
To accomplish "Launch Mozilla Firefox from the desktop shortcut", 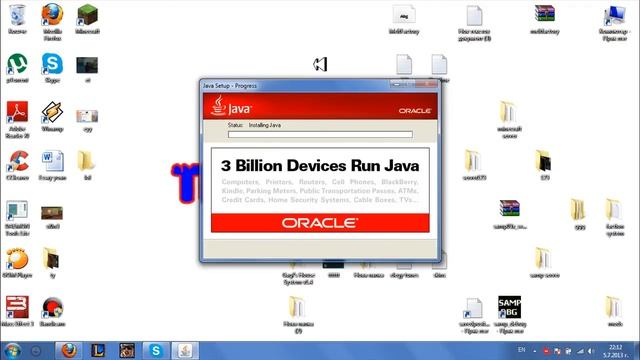I will click(52, 16).
